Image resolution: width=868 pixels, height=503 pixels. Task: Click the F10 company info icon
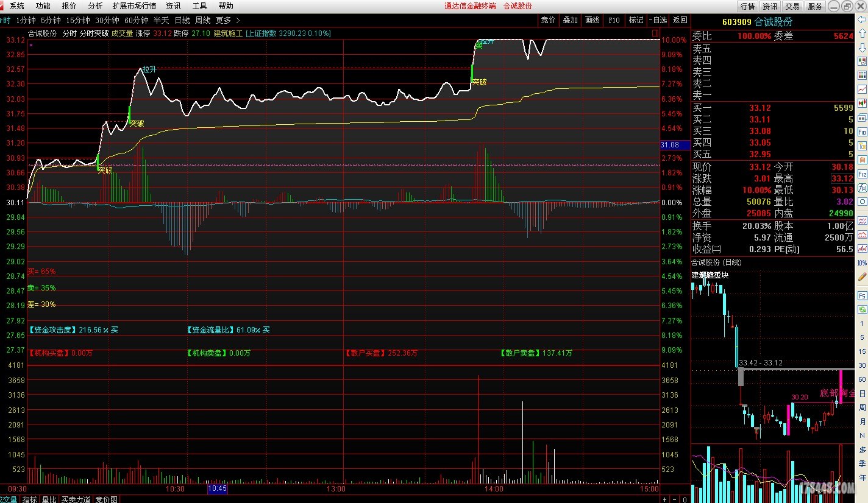point(862,132)
